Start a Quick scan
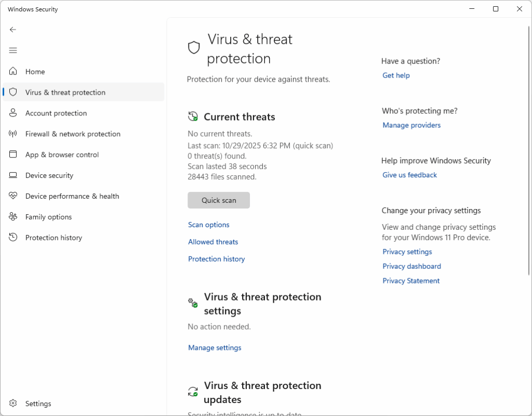This screenshot has width=532, height=416. pyautogui.click(x=219, y=200)
